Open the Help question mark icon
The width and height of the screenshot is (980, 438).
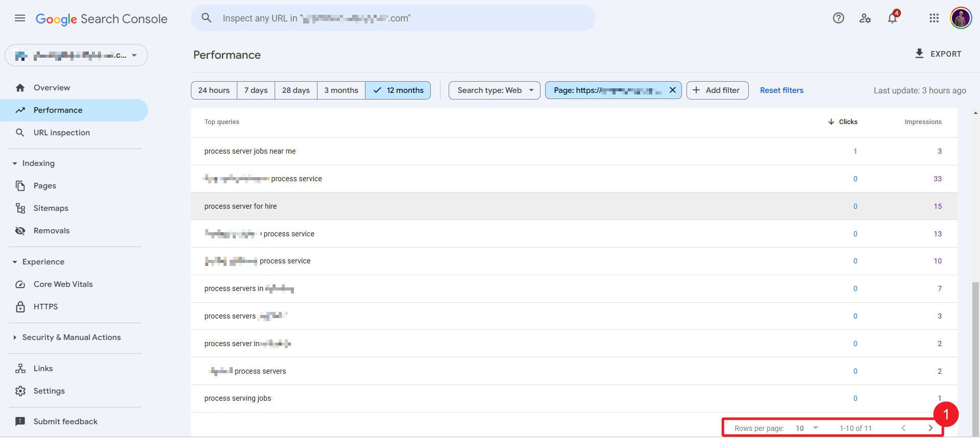tap(838, 18)
